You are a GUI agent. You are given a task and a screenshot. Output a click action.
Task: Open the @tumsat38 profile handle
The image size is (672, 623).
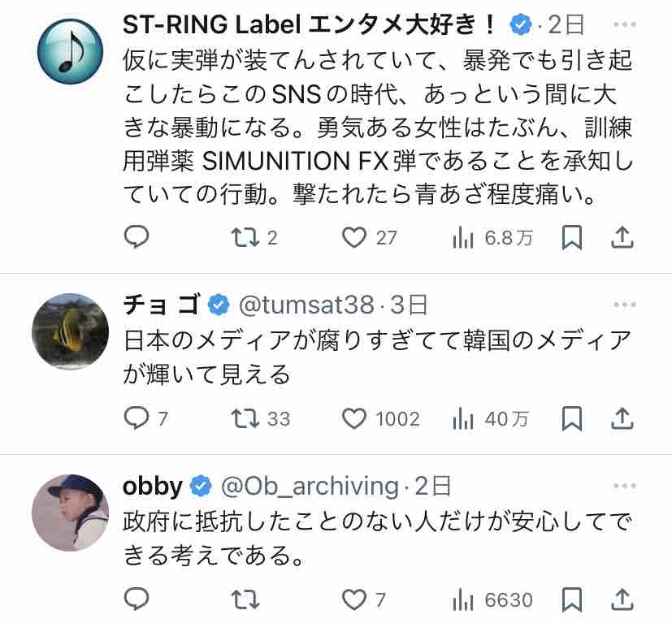pos(306,305)
